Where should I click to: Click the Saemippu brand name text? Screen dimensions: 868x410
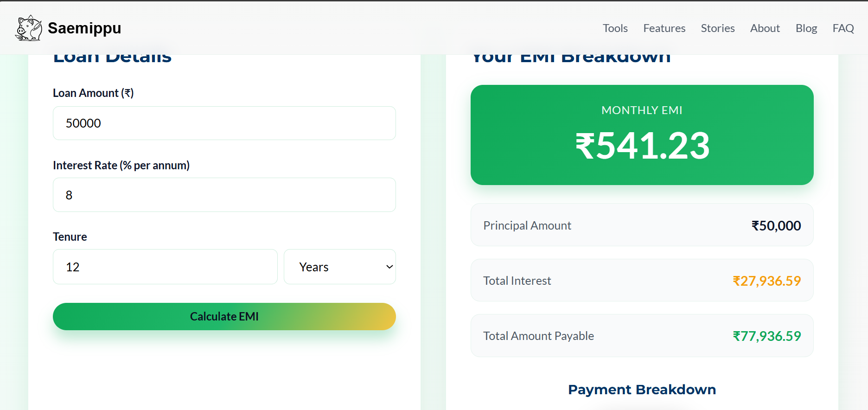click(84, 28)
